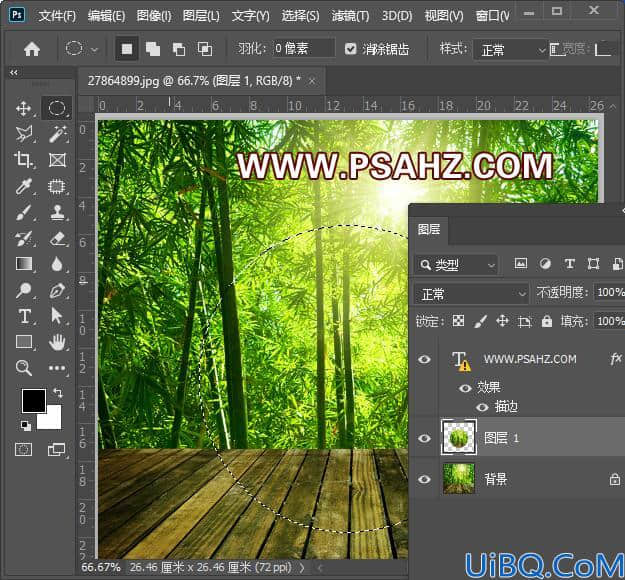Choose Add to Selection mode
The width and height of the screenshot is (625, 580).
point(153,49)
